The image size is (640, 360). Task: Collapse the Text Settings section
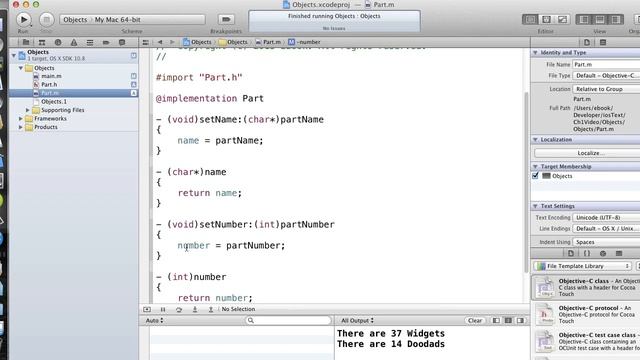[x=535, y=206]
